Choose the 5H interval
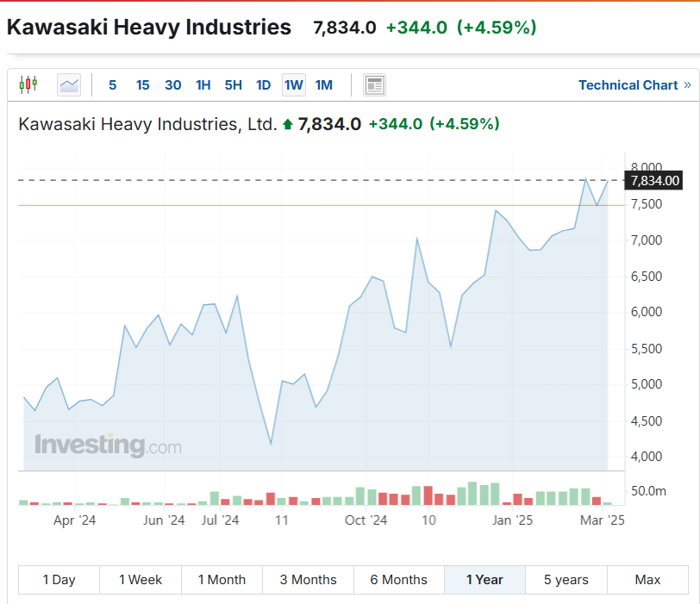The width and height of the screenshot is (700, 604). click(233, 84)
